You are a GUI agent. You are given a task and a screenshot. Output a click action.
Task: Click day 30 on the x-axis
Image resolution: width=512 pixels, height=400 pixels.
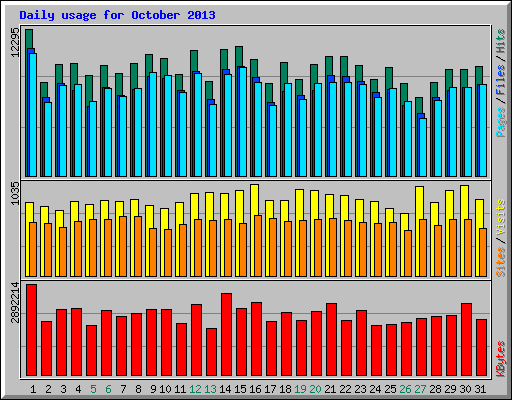point(465,389)
